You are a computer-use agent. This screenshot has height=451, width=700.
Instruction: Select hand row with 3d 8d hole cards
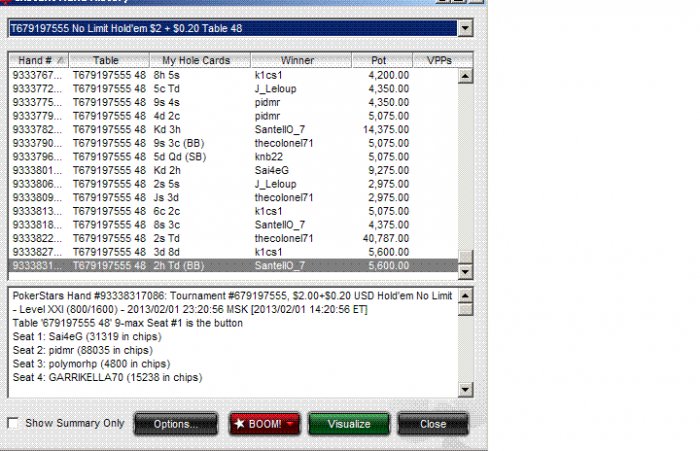[x=233, y=252]
